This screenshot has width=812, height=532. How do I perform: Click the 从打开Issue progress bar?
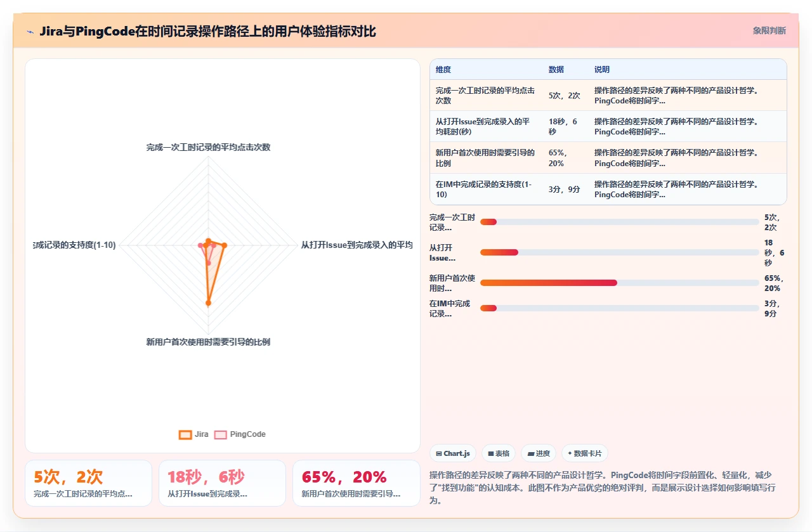tap(619, 252)
